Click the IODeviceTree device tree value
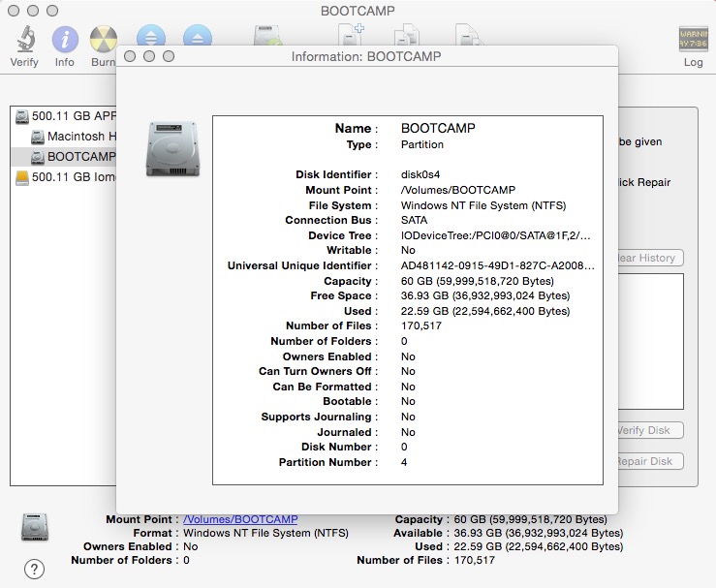 [495, 235]
